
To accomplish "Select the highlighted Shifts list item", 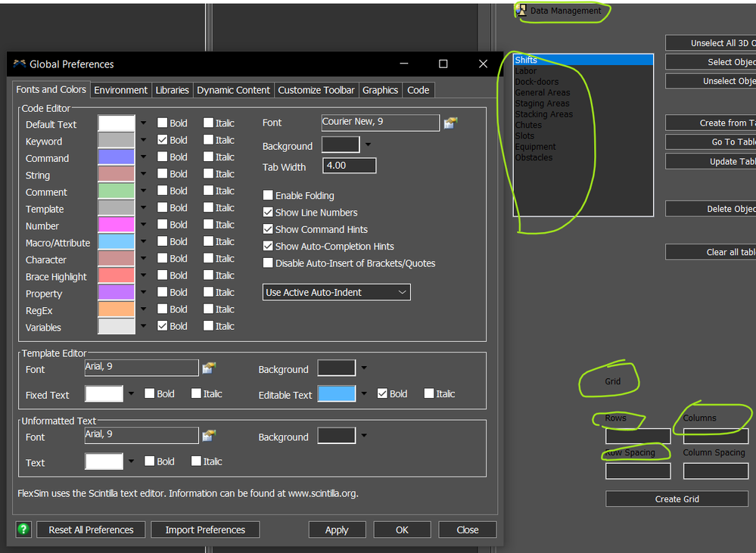I will click(x=583, y=60).
